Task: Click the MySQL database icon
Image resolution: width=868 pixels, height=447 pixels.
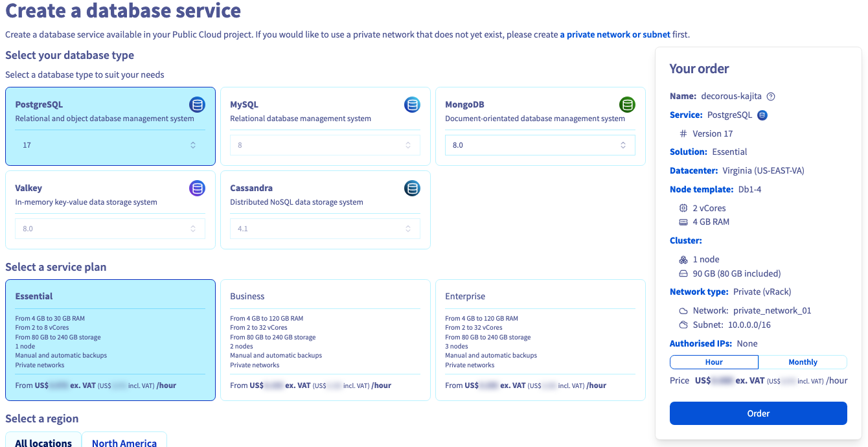Action: pos(413,104)
